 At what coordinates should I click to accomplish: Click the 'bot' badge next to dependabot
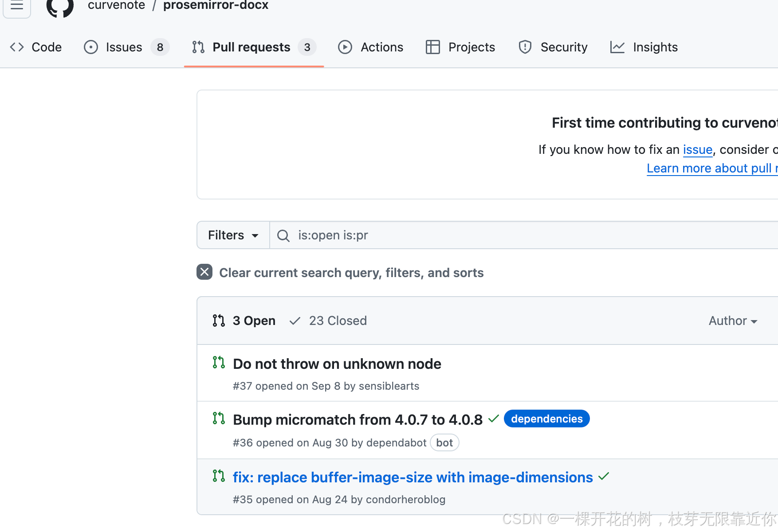(444, 443)
